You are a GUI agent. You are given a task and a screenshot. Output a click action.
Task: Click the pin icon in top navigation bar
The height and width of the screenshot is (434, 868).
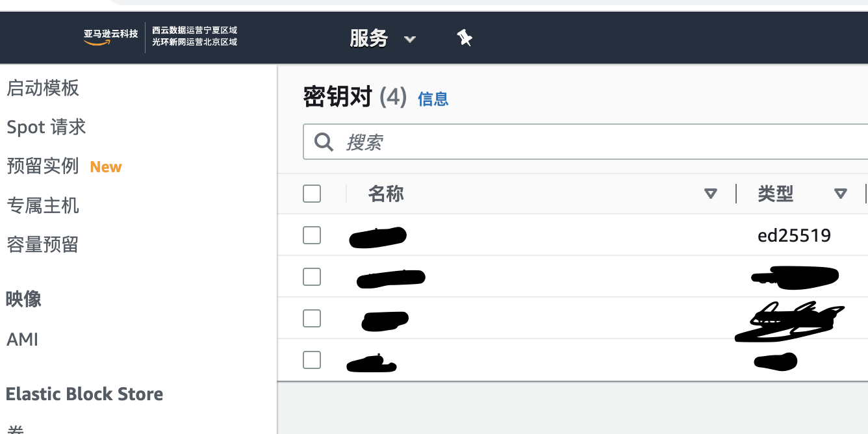[464, 38]
